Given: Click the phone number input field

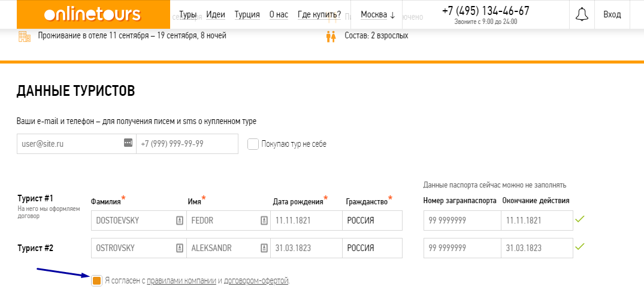Looking at the screenshot, I should 187,144.
